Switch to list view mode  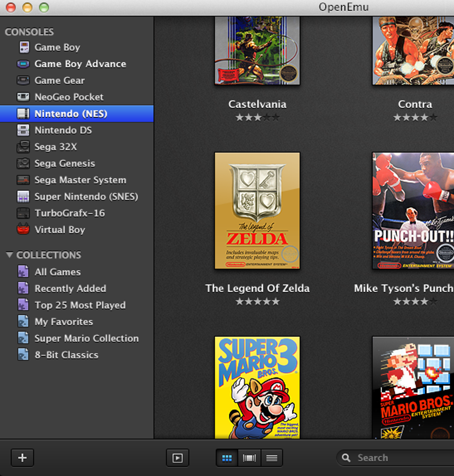272,458
